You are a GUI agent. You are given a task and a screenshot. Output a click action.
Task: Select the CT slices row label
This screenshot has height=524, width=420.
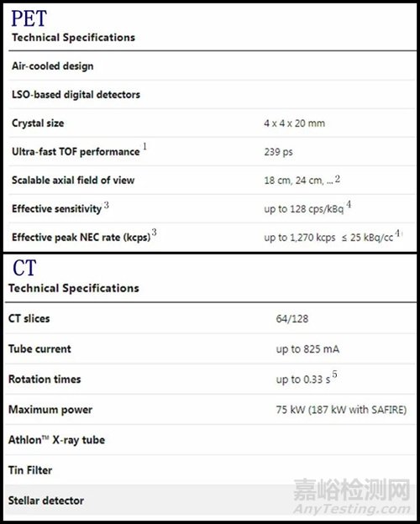pyautogui.click(x=29, y=318)
